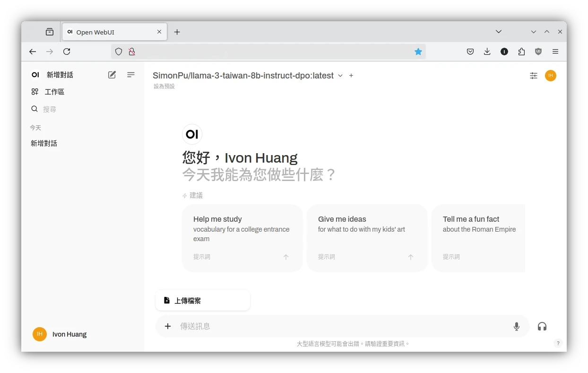Screen dimensions: 588x373
Task: Collapse the sidebar with the menu lines icon
Action: pos(131,75)
